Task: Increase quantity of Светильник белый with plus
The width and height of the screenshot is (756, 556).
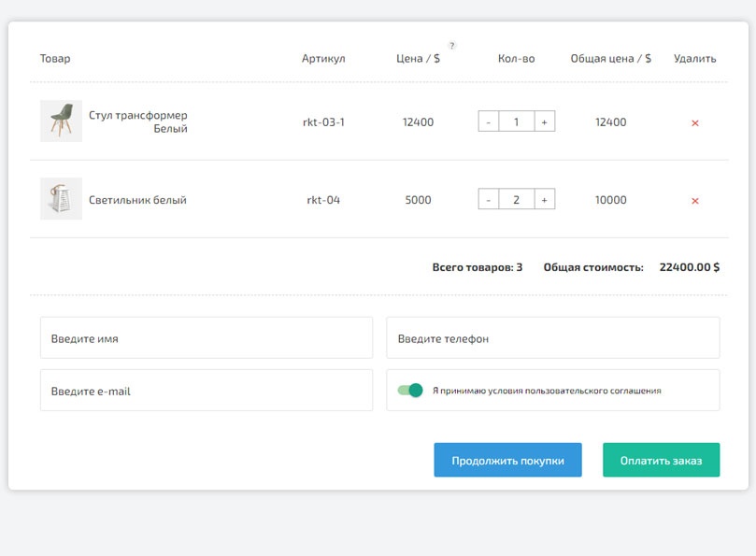Action: click(544, 199)
